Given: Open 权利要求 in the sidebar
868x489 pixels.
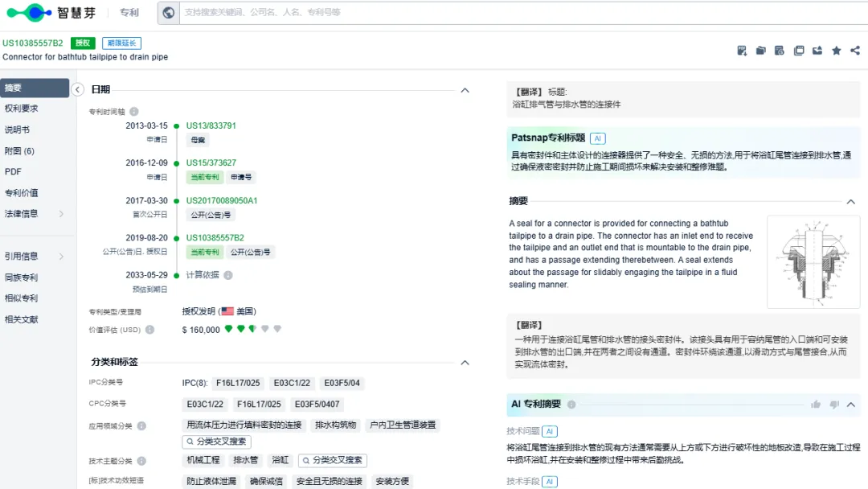Looking at the screenshot, I should point(22,109).
